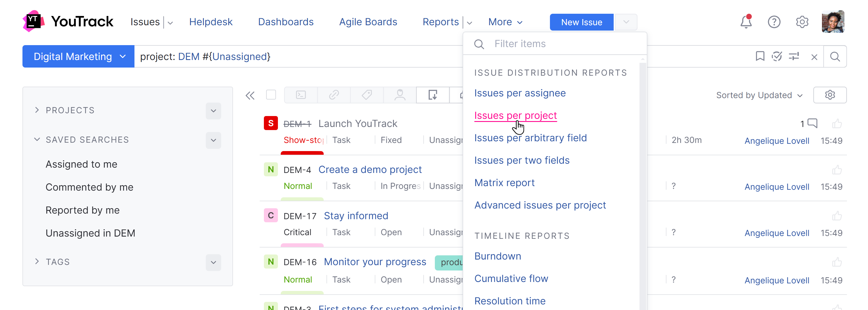Expand the Projects section
This screenshot has width=868, height=310.
(x=37, y=110)
